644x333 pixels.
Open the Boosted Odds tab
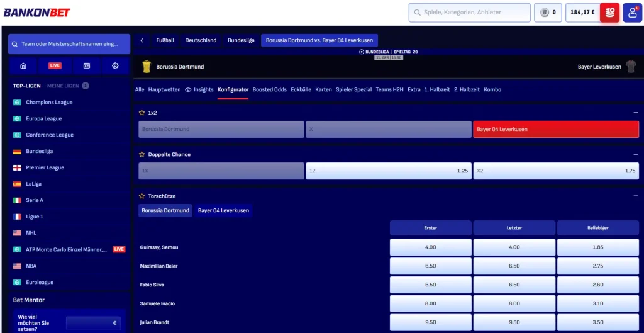(269, 89)
